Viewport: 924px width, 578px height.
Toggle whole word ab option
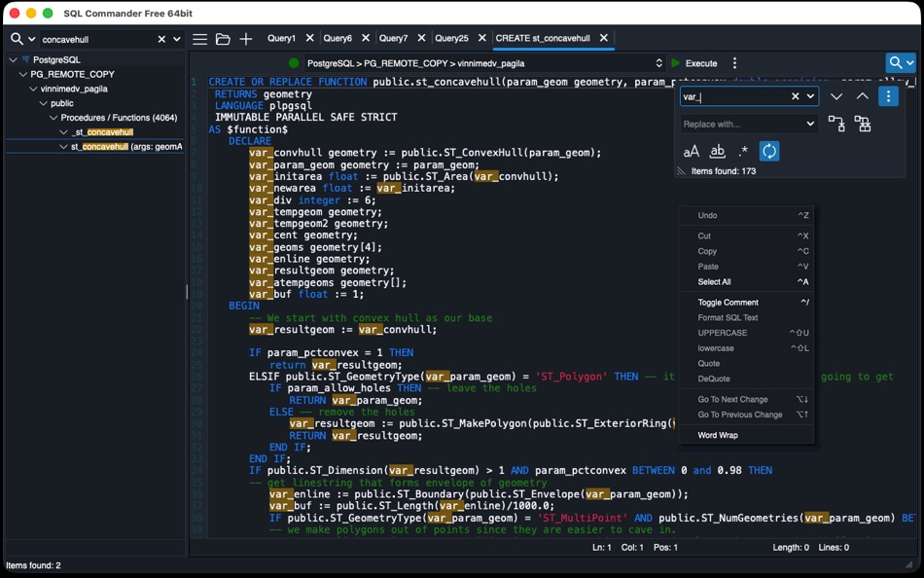pyautogui.click(x=717, y=151)
